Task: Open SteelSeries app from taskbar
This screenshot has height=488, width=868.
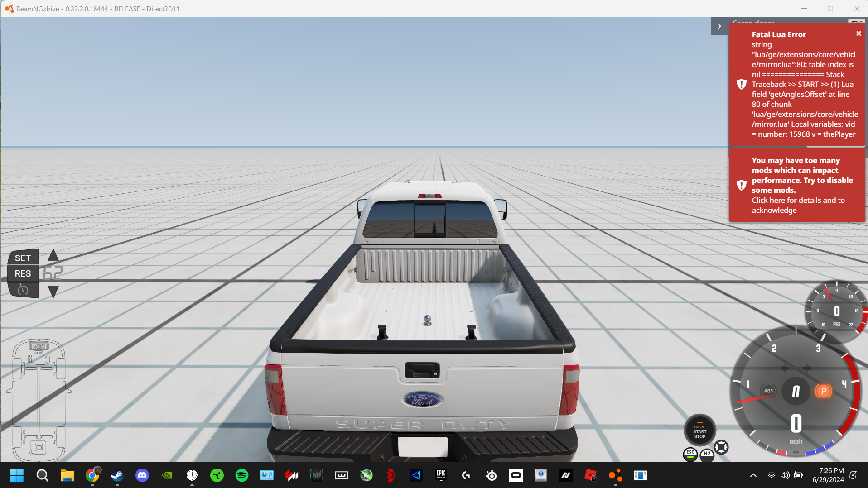Action: 491,475
